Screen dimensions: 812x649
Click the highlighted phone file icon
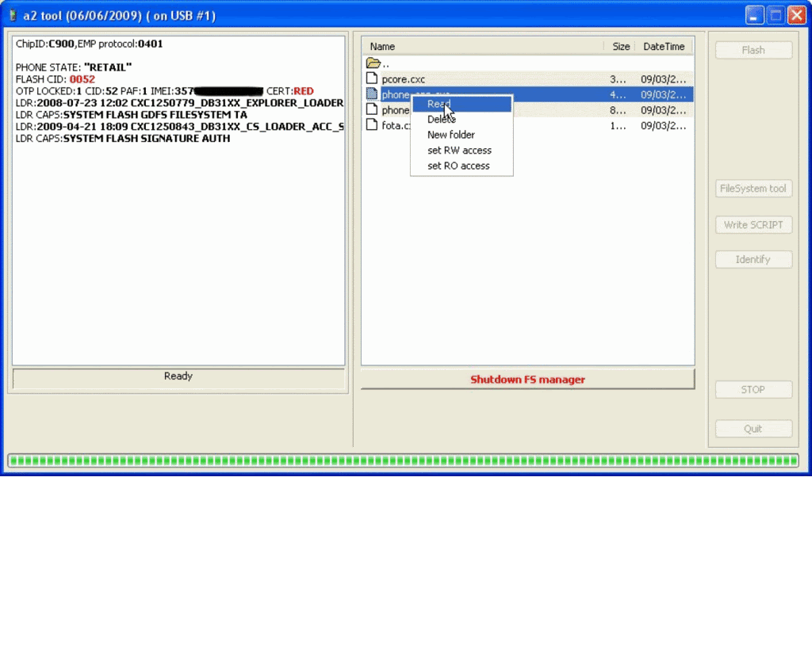[x=373, y=94]
